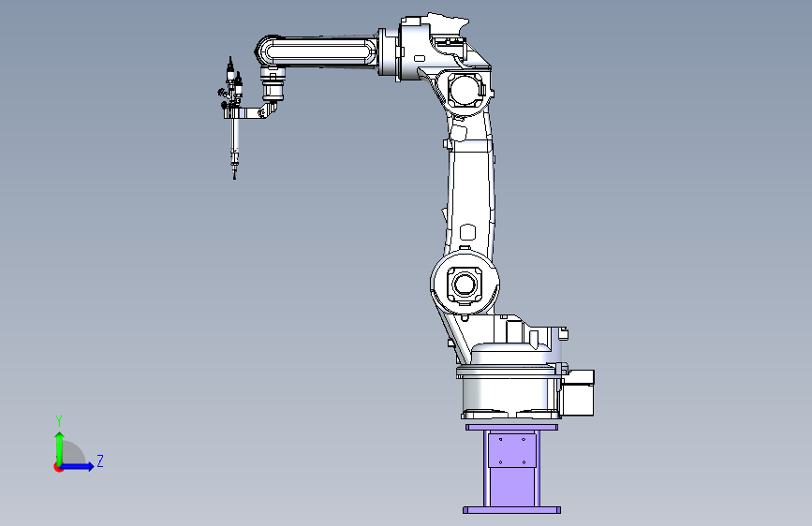Select the robot's vertical lower arm link
812x526 pixels.
click(471, 187)
